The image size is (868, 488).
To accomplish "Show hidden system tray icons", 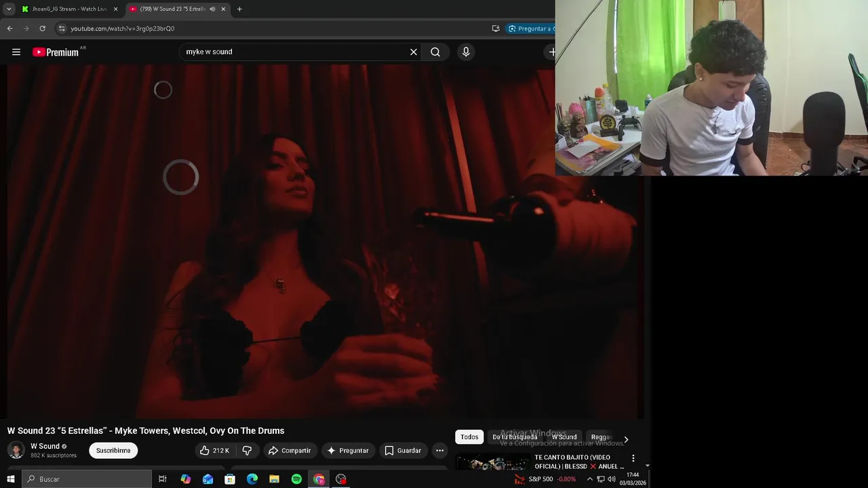I will pyautogui.click(x=589, y=479).
